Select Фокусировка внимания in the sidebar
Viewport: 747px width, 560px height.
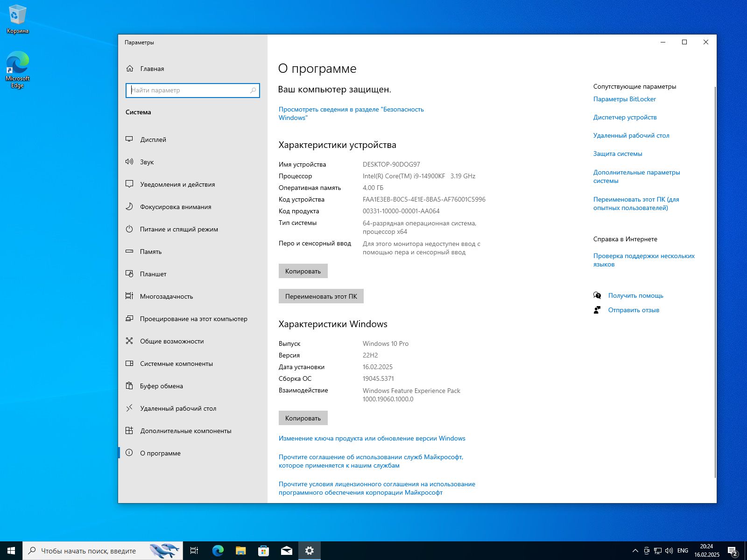coord(176,207)
